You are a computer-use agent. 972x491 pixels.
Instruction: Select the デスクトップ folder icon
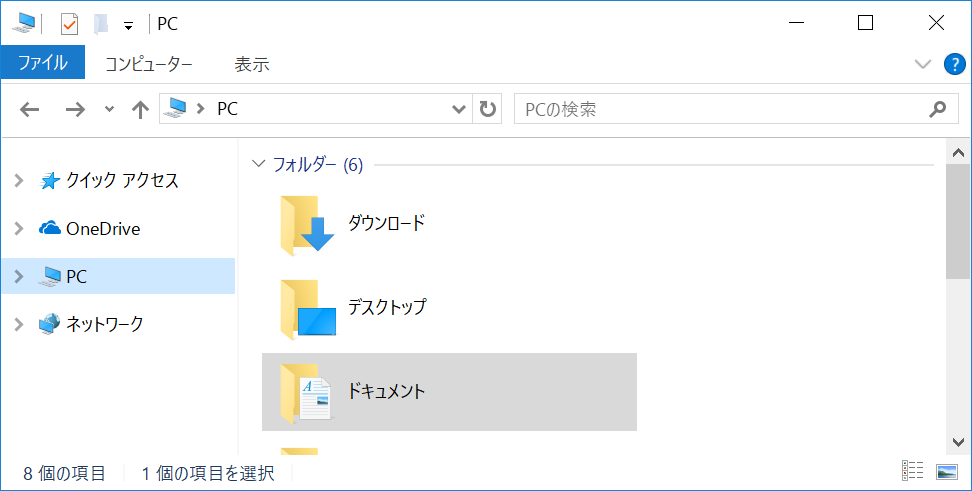coord(307,309)
